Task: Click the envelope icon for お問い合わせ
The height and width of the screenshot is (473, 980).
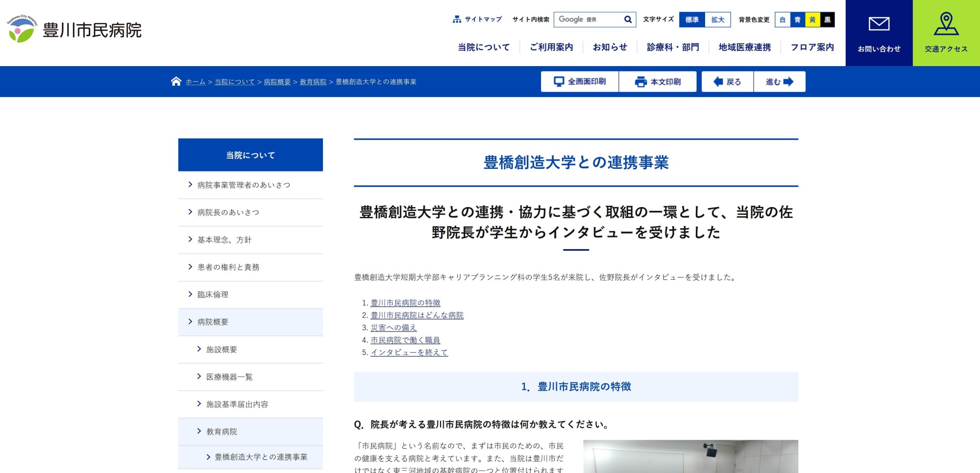Action: click(879, 24)
